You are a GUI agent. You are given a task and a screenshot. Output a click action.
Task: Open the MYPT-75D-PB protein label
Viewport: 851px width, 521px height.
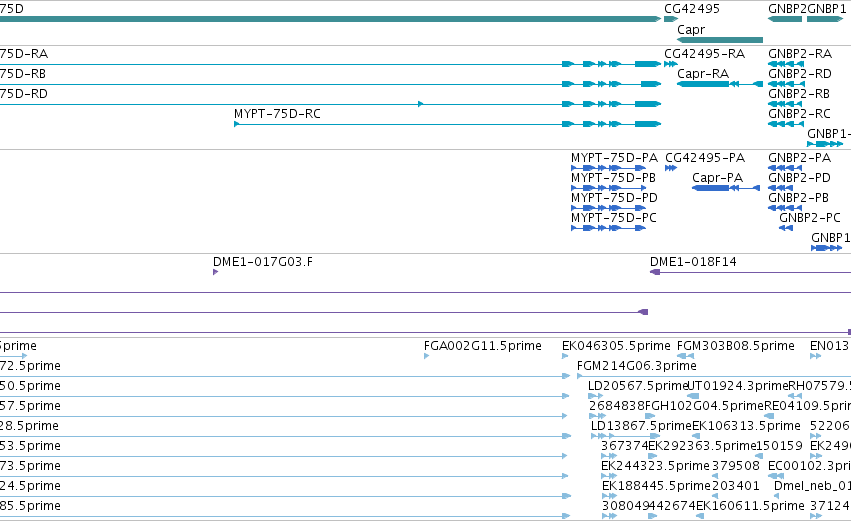pyautogui.click(x=613, y=178)
